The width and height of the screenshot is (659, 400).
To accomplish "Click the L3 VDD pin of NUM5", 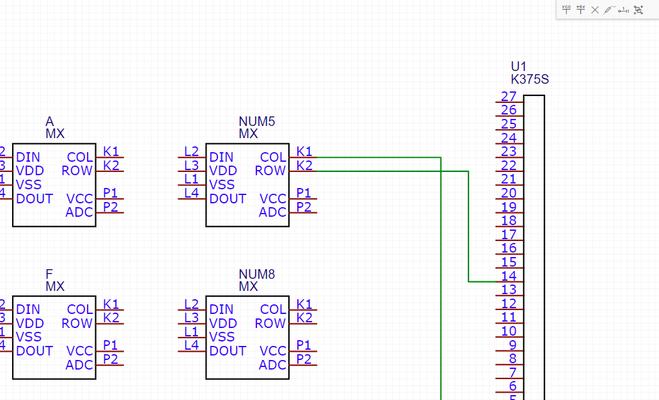I will (192, 167).
